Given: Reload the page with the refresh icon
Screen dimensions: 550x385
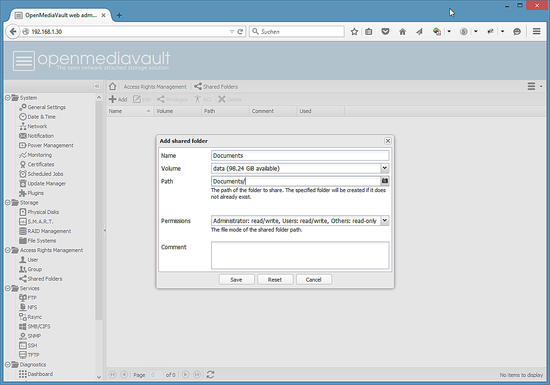Looking at the screenshot, I should pyautogui.click(x=240, y=32).
